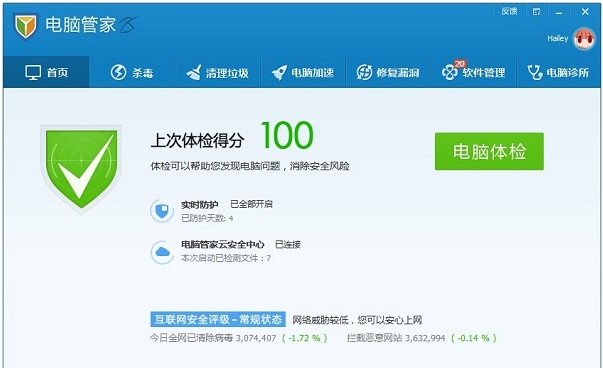Click the 上次体检得分 heading

197,140
